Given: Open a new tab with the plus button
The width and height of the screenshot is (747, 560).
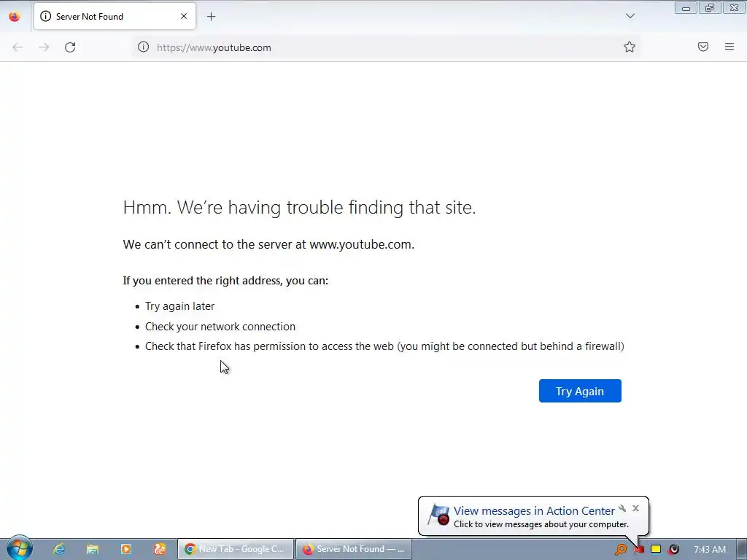Looking at the screenshot, I should tap(211, 17).
